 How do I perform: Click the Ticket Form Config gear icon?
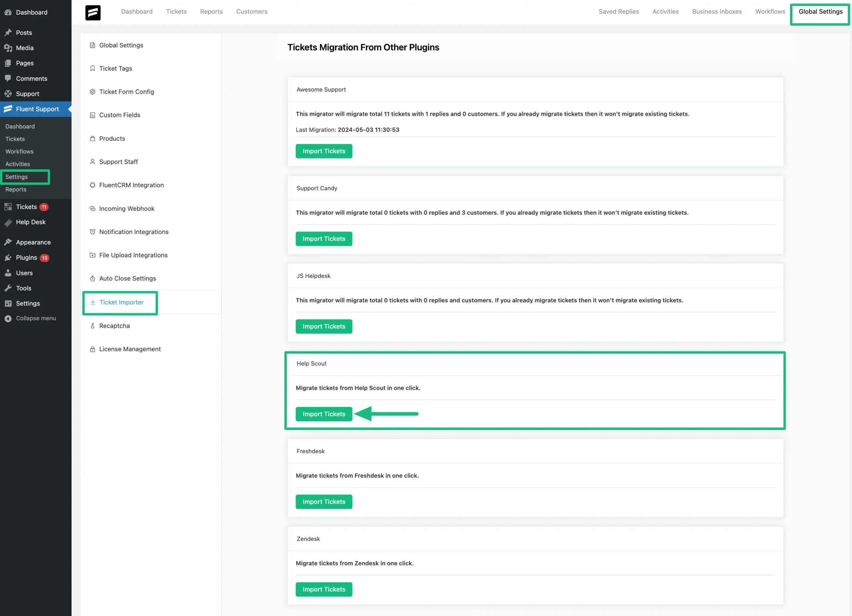[x=93, y=92]
